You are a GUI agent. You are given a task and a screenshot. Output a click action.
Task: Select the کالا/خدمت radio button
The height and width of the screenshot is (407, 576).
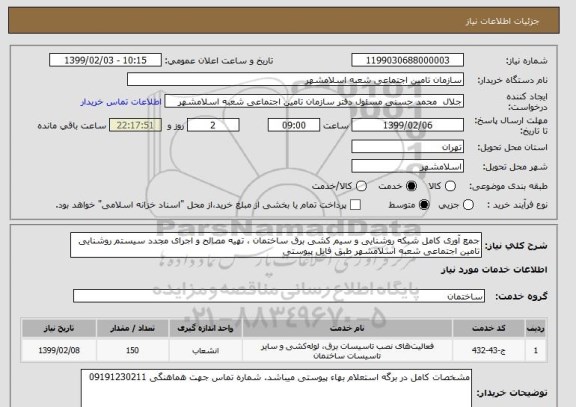[361, 186]
